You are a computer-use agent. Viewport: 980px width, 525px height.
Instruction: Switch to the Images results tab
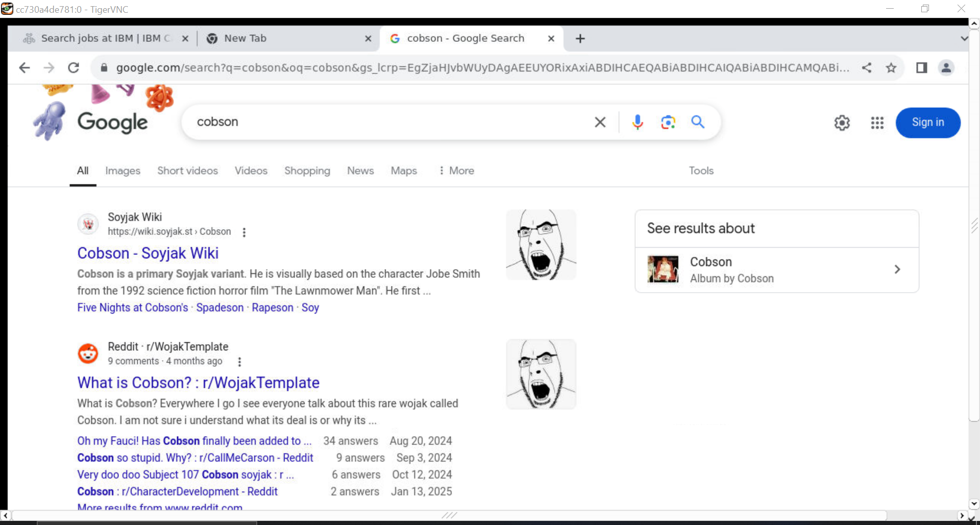click(x=122, y=171)
